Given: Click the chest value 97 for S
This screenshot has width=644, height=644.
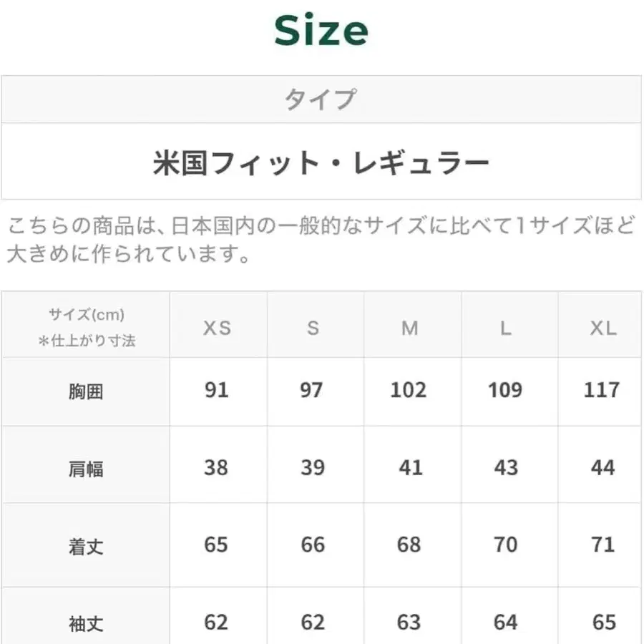Looking at the screenshot, I should pos(312,390).
